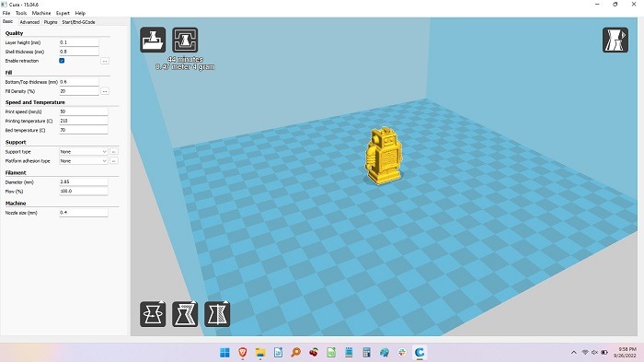The width and height of the screenshot is (644, 362).
Task: Open the globe app taskbar icon
Action: click(384, 353)
